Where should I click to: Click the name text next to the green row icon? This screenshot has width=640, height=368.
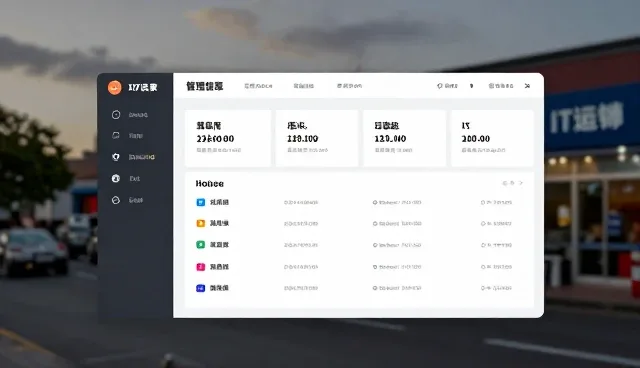tap(219, 245)
